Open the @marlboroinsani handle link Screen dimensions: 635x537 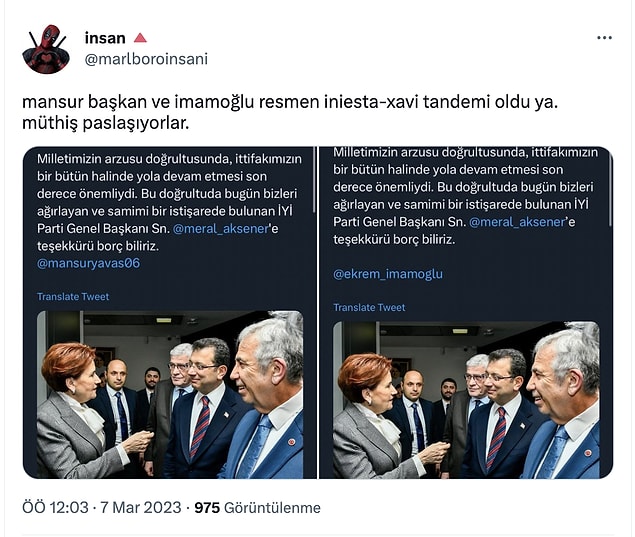click(x=146, y=59)
